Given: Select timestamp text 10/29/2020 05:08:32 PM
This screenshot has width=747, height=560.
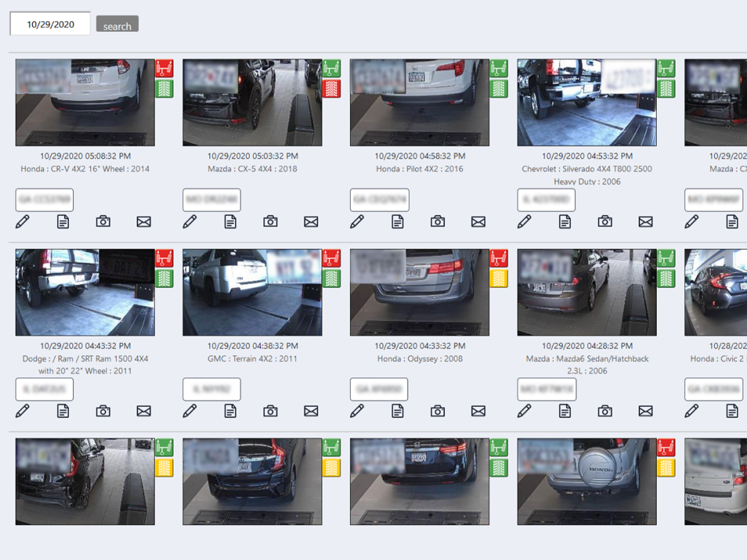Looking at the screenshot, I should click(x=86, y=156).
